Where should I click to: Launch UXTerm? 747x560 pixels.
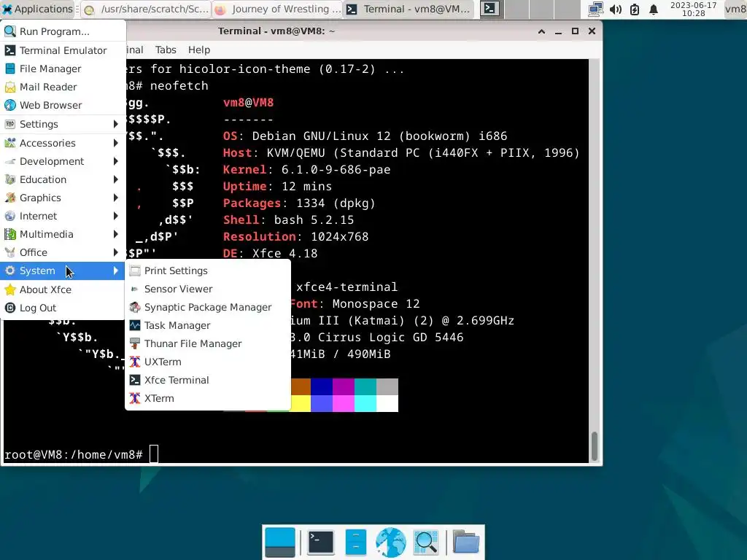[x=208, y=362]
